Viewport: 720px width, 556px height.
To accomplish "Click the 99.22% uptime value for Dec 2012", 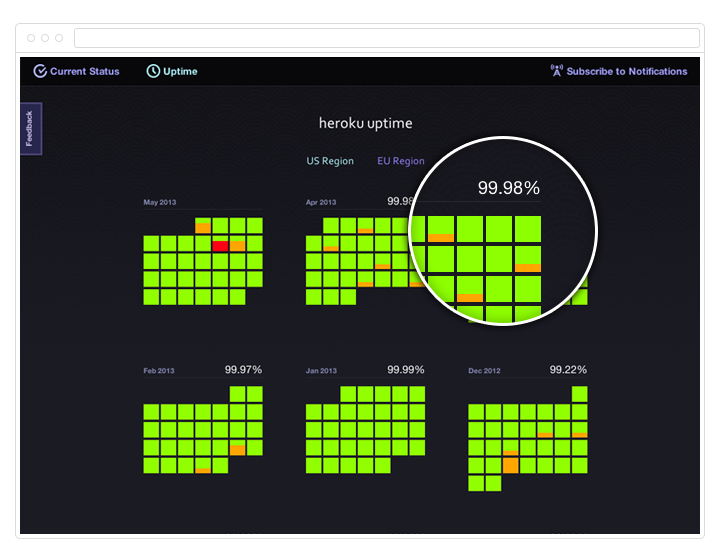I will pos(568,370).
